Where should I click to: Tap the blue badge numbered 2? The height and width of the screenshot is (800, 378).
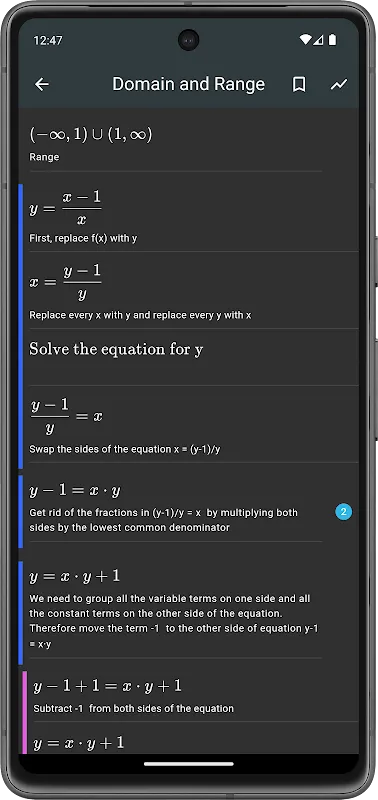point(344,512)
